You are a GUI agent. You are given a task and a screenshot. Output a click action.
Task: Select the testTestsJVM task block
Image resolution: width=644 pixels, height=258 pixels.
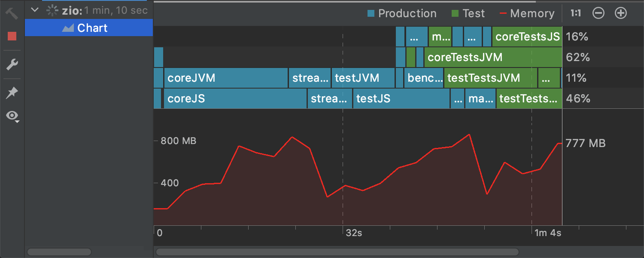pyautogui.click(x=491, y=78)
